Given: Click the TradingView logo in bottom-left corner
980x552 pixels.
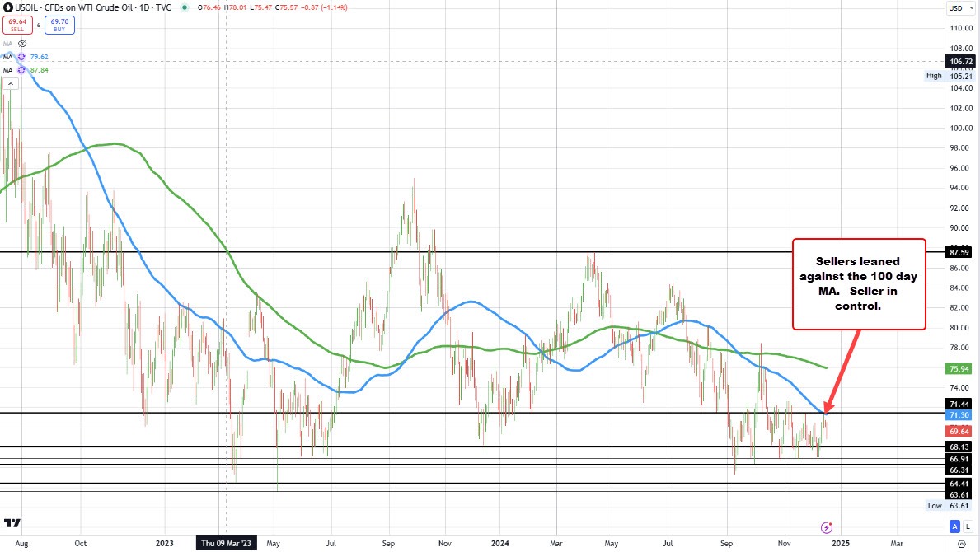Looking at the screenshot, I should (x=12, y=522).
